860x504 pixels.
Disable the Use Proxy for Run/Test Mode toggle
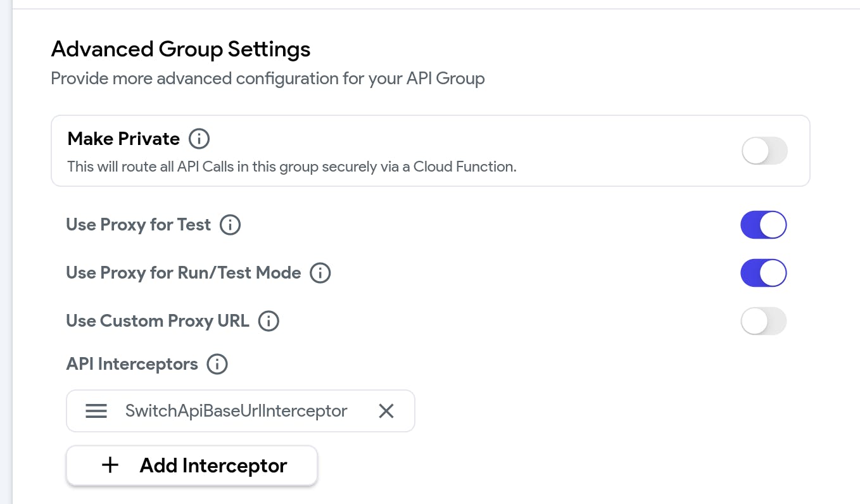764,273
